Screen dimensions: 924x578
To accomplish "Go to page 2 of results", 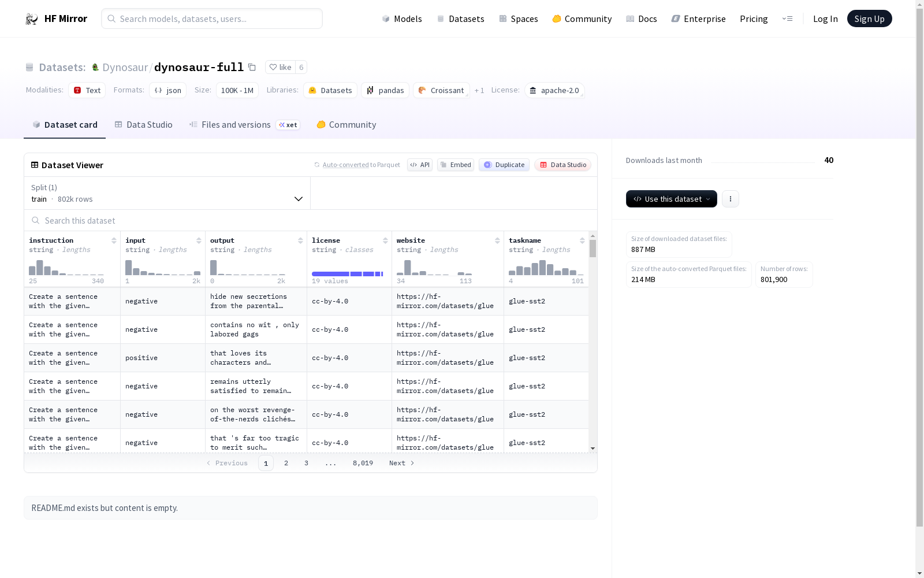I will pyautogui.click(x=286, y=463).
